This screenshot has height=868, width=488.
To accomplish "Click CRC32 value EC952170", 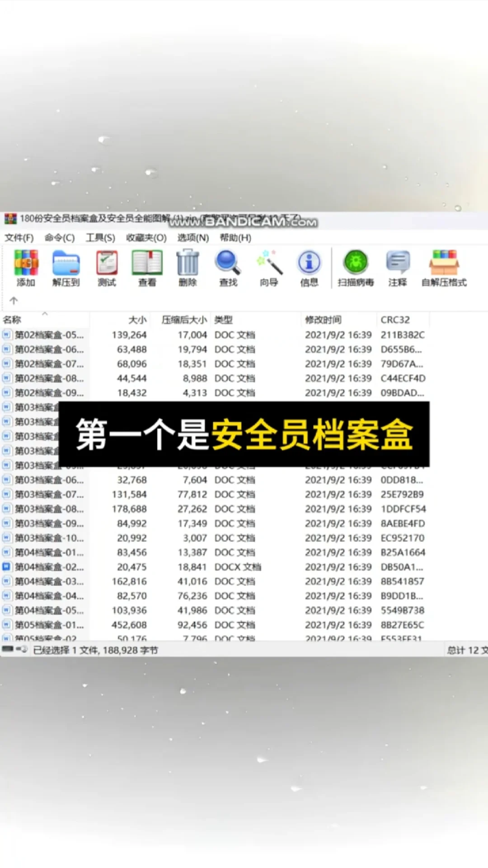I will point(403,538).
